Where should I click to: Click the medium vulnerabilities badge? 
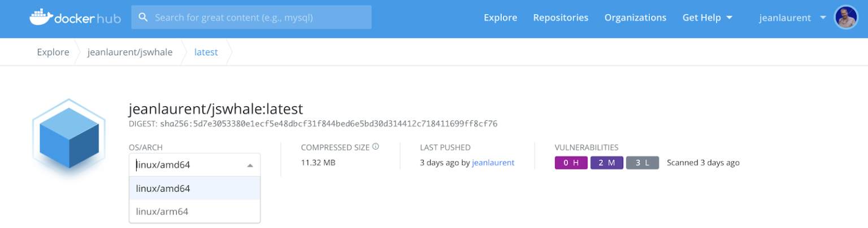[607, 163]
